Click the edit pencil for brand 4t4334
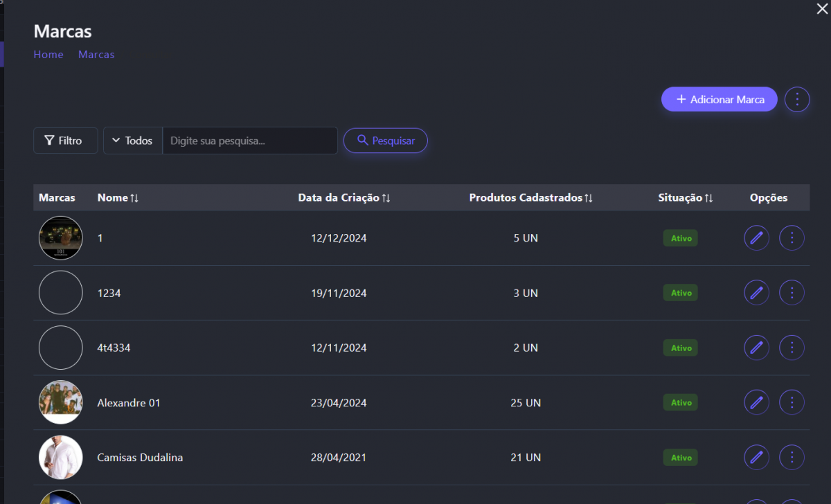 tap(756, 348)
